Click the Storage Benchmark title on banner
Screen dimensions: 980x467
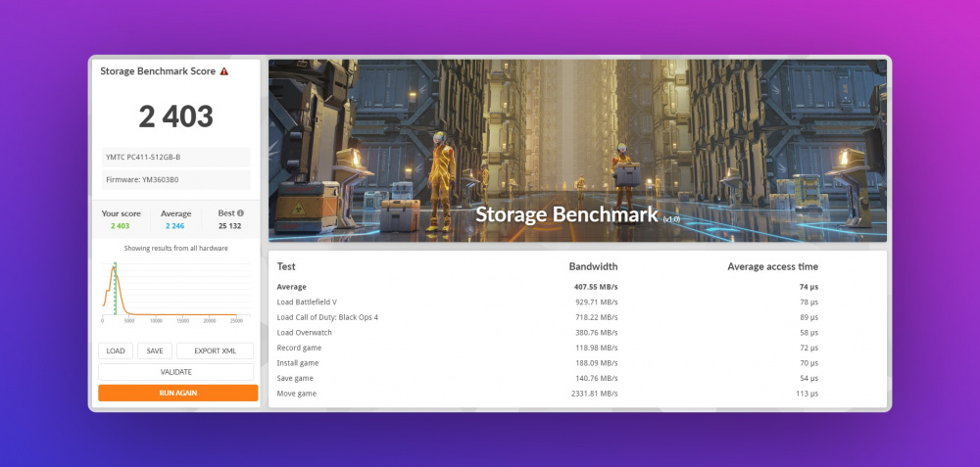tap(566, 214)
